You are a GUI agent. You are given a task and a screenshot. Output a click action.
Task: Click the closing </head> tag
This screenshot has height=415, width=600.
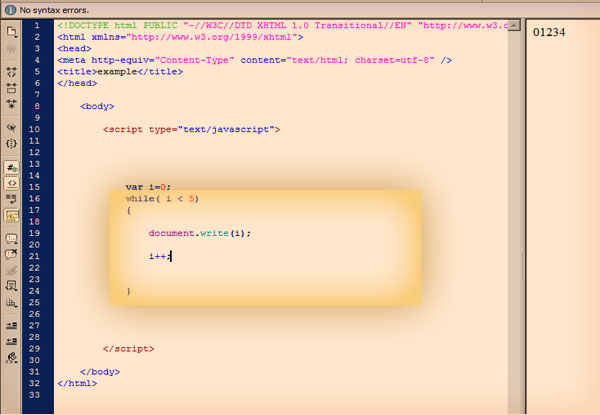(77, 83)
